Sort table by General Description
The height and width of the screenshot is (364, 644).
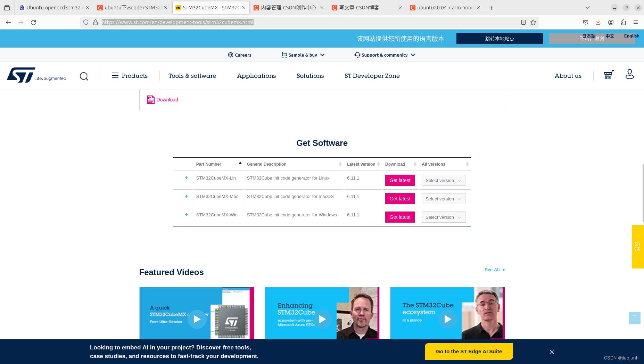(x=294, y=164)
